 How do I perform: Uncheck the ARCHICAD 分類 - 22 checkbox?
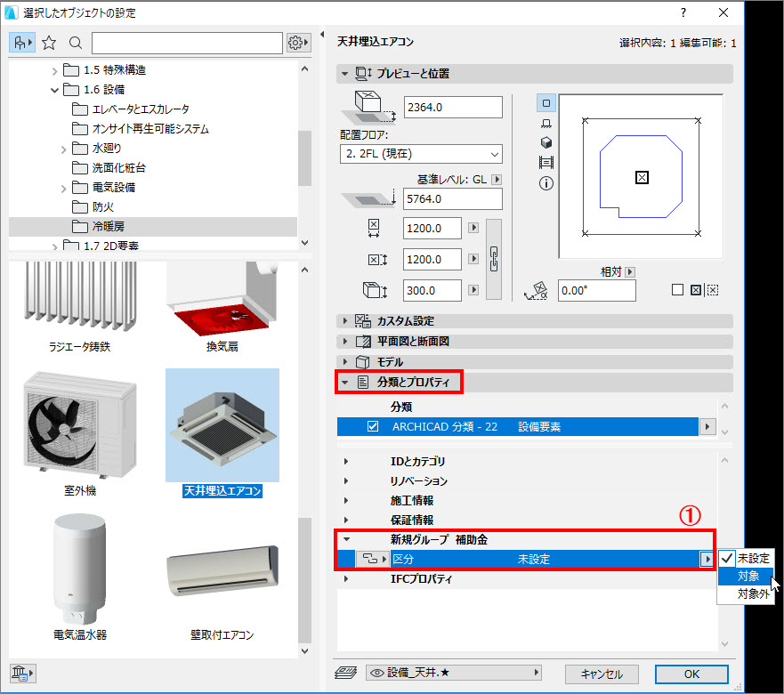point(373,426)
